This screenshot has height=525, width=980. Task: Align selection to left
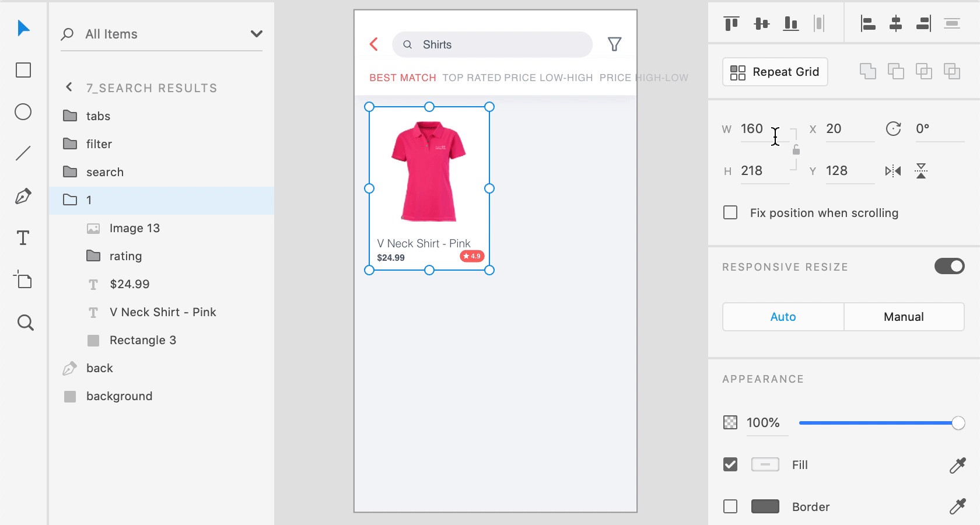[x=868, y=23]
